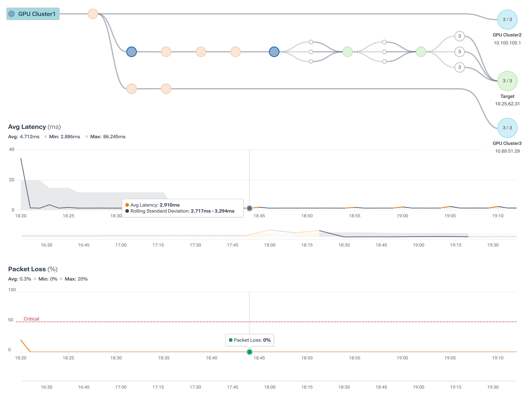Click the GPU Cluster1 label chip
This screenshot has height=417, width=532.
(x=37, y=14)
